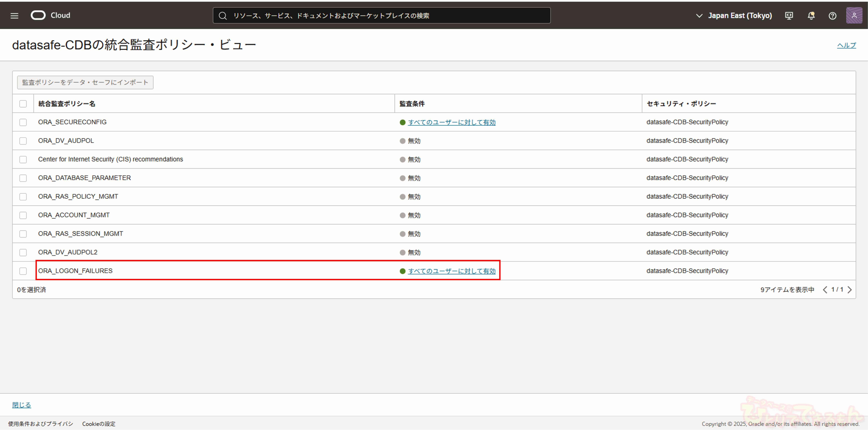This screenshot has width=868, height=430.
Task: Click the 監査ポリシーをデータ・セーフにインポート button
Action: [x=85, y=82]
